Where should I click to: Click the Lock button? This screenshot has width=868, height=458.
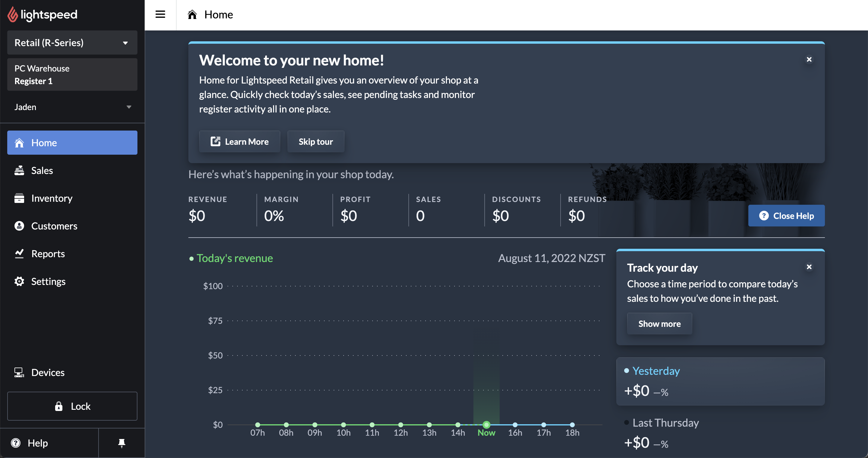[x=72, y=406]
